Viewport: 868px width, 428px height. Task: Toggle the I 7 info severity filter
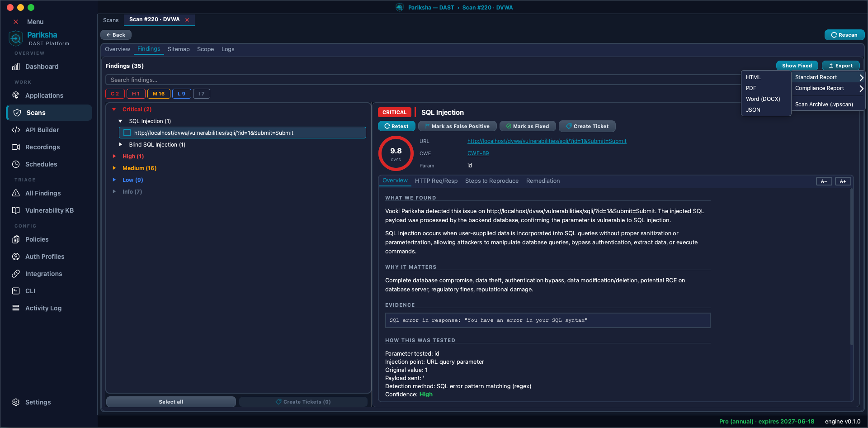201,94
